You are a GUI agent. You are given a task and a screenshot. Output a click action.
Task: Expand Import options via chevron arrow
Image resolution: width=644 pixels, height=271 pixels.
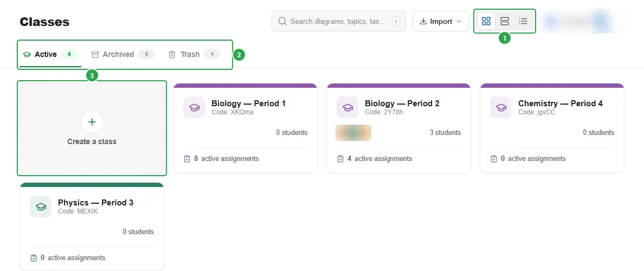point(459,21)
